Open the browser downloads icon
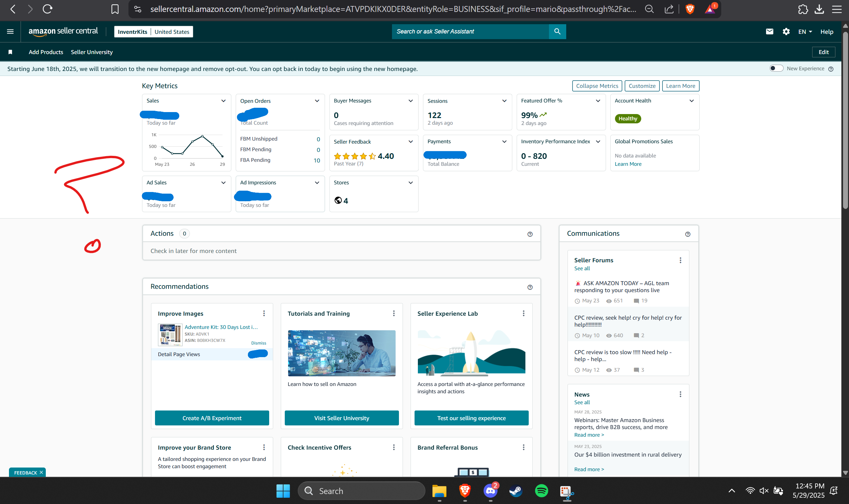This screenshot has width=849, height=504. point(819,9)
